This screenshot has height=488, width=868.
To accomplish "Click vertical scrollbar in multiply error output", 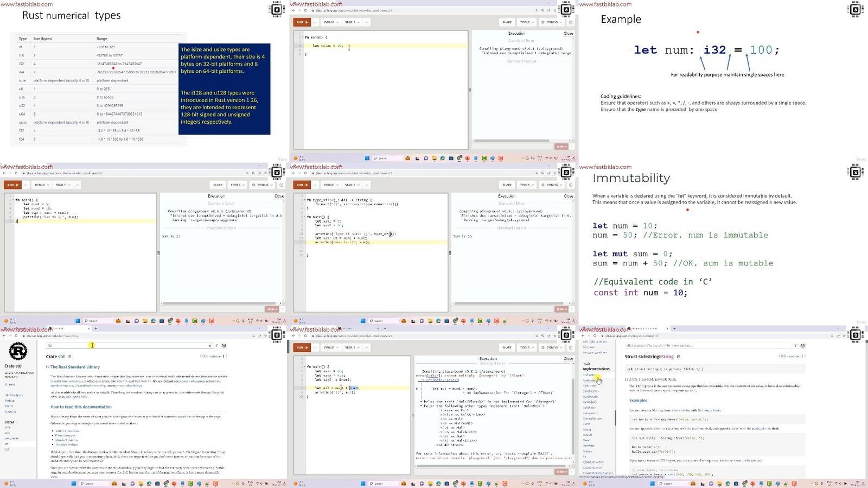I will pos(573,415).
